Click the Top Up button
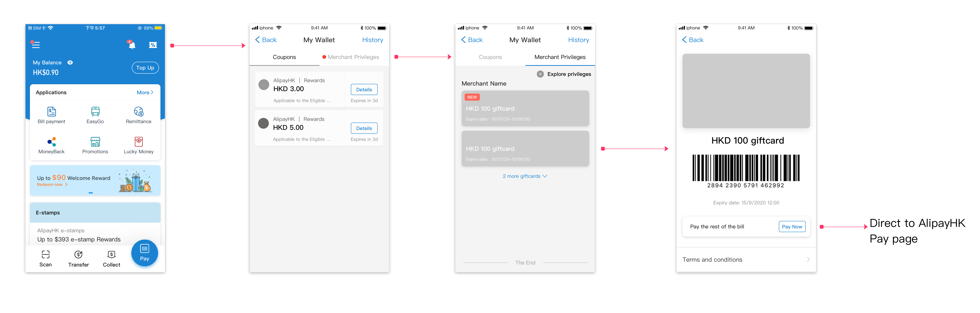Image resolution: width=980 pixels, height=313 pixels. (145, 68)
